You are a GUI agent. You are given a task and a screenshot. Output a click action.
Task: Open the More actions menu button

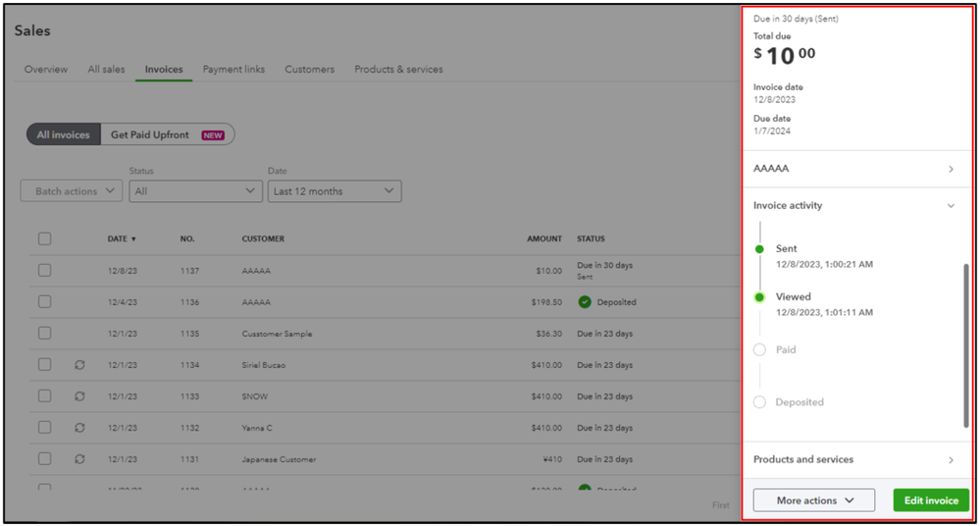coord(813,500)
